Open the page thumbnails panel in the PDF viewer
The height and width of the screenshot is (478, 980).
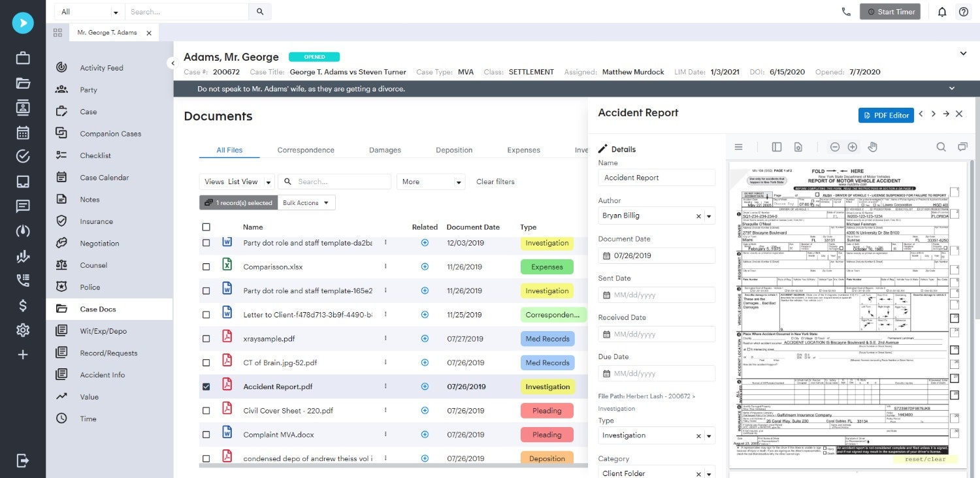pos(776,146)
